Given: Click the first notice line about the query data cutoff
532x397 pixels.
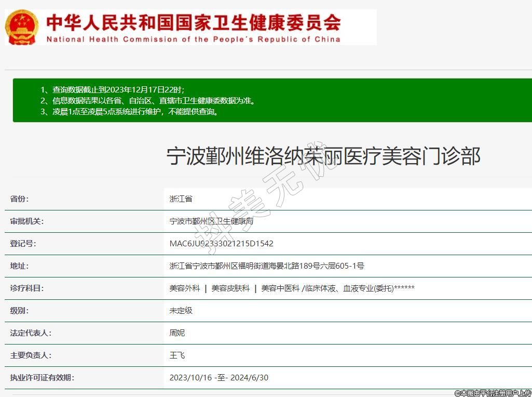Looking at the screenshot, I should pyautogui.click(x=112, y=89).
